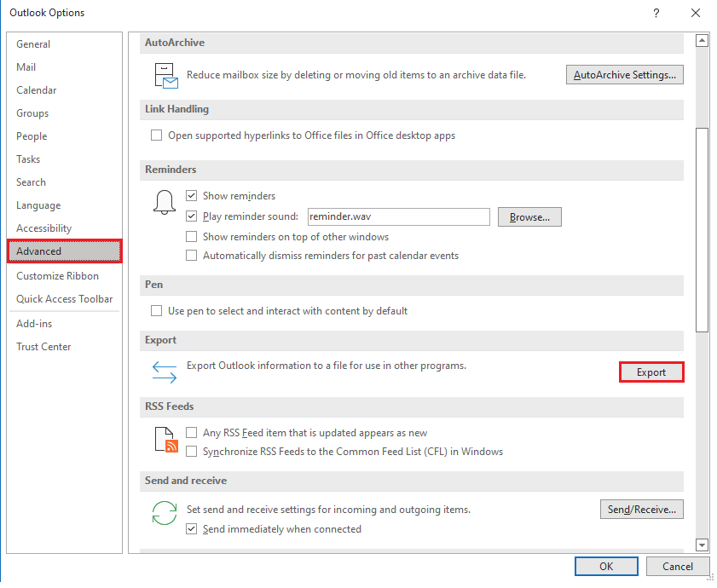Screen dimensions: 717x588
Task: Click the scroll down arrow
Action: pyautogui.click(x=702, y=545)
